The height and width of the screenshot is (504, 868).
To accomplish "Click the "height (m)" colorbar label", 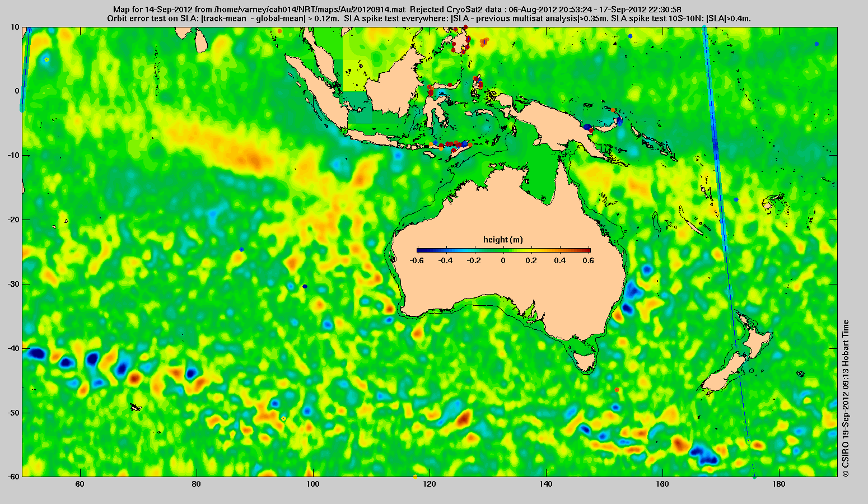I will click(x=503, y=240).
